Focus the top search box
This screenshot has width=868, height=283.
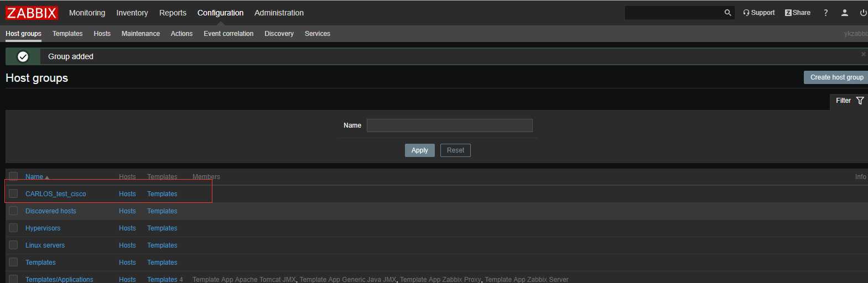674,13
